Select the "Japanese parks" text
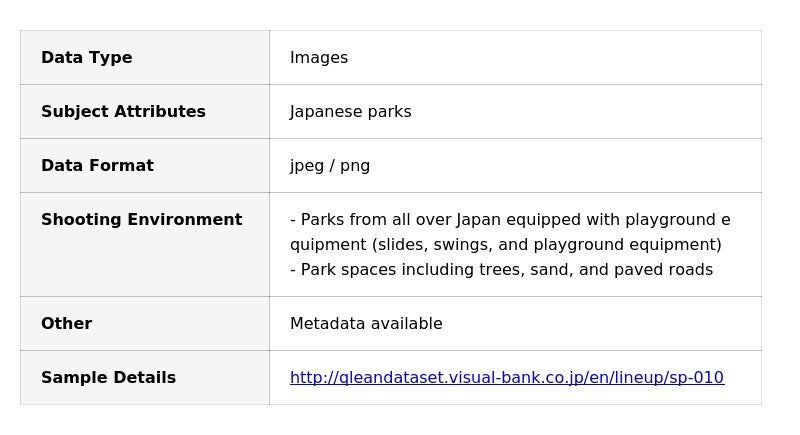Image resolution: width=800 pixels, height=435 pixels. 350,112
